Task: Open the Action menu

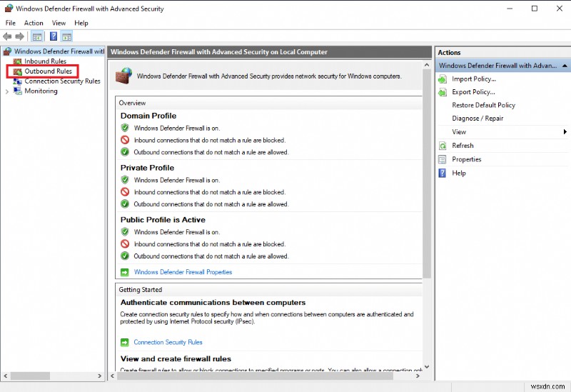Action: point(34,23)
